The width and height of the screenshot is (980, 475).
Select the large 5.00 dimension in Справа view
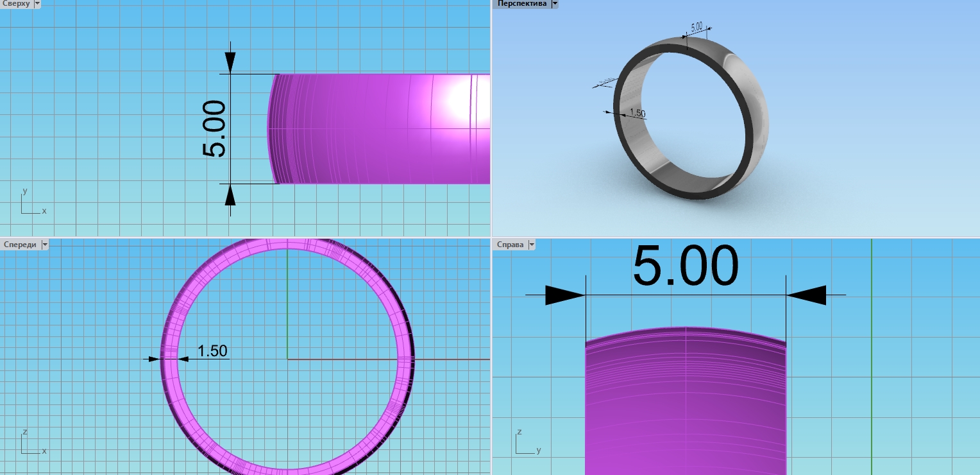coord(685,266)
